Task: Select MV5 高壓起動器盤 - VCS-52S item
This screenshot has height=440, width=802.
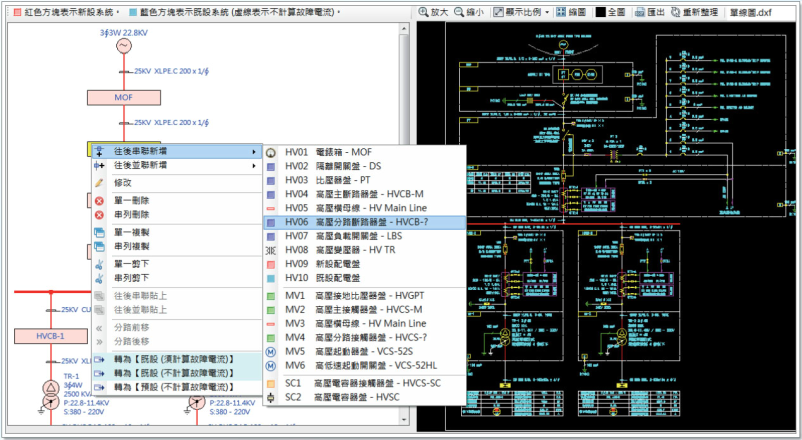Action: [365, 351]
